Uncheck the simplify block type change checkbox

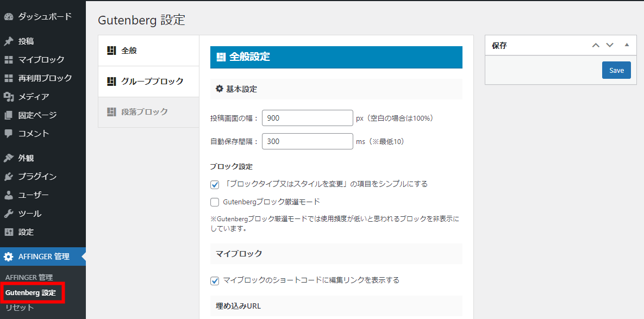[x=215, y=184]
